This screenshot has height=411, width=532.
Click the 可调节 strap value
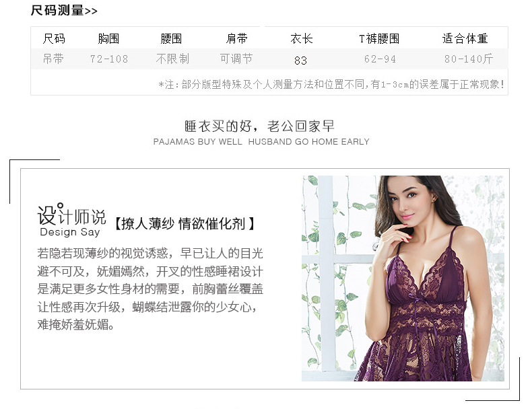pos(236,59)
